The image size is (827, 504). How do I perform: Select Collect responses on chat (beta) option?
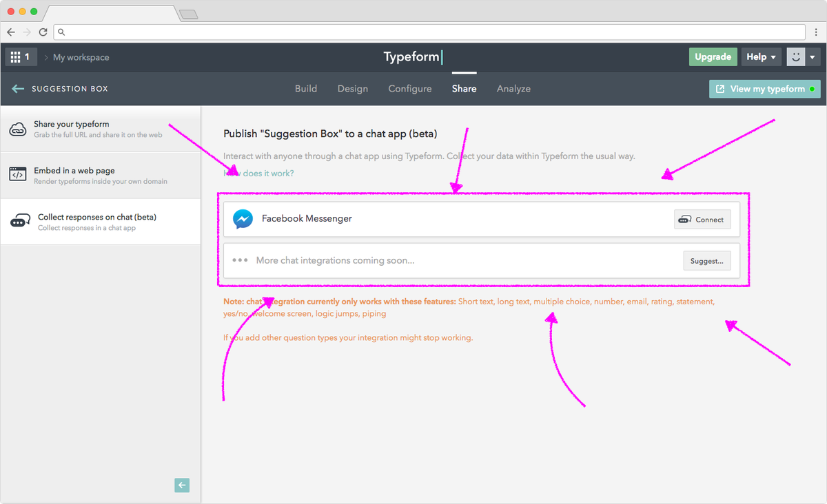coord(101,222)
